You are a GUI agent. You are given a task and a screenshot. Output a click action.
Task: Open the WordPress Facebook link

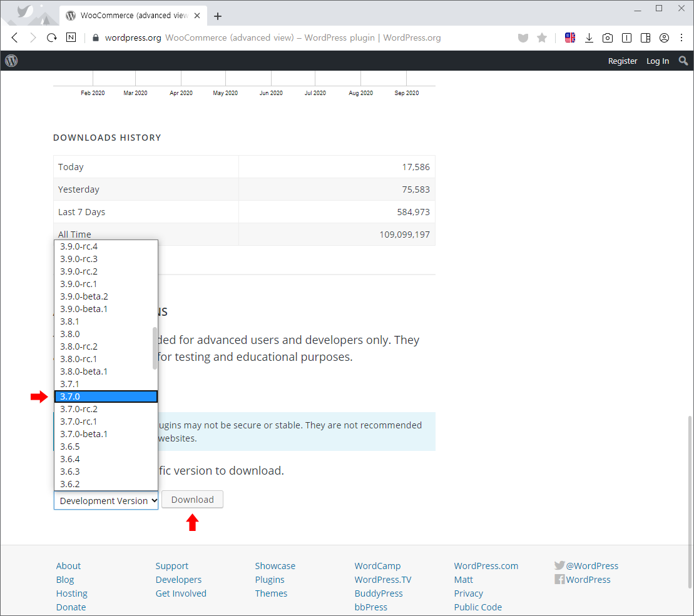coord(583,579)
